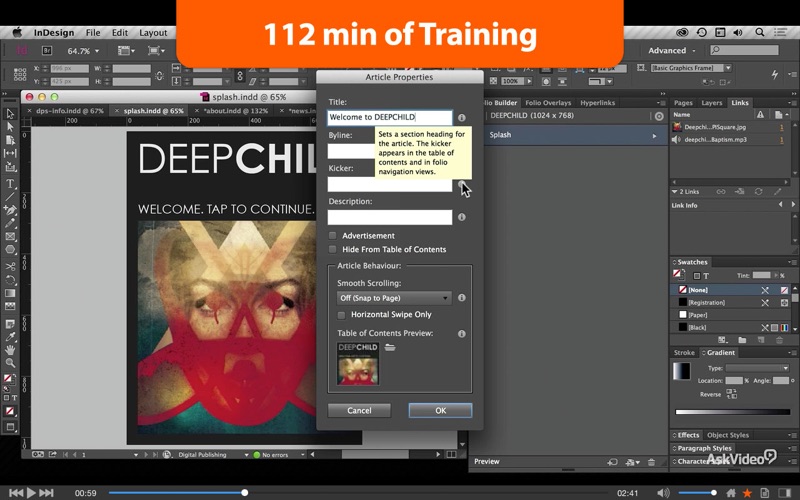
Task: Select the Selection tool arrow
Action: 10,113
